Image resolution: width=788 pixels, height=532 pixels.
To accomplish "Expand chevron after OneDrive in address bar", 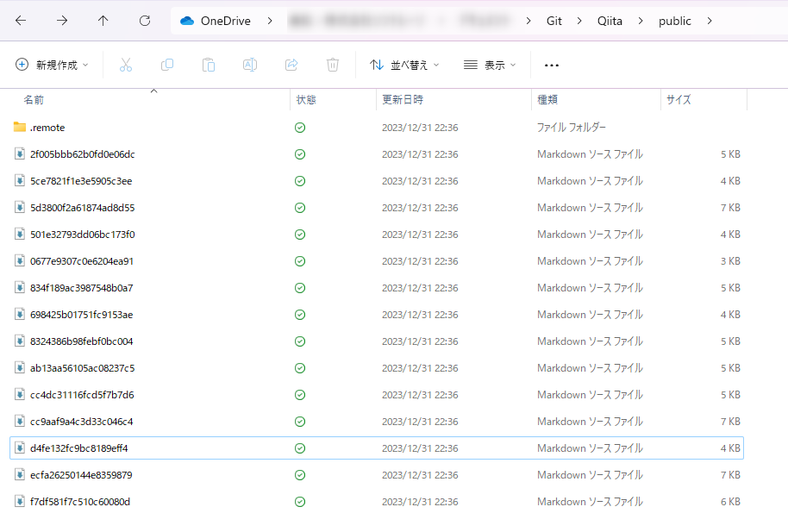I will click(270, 21).
